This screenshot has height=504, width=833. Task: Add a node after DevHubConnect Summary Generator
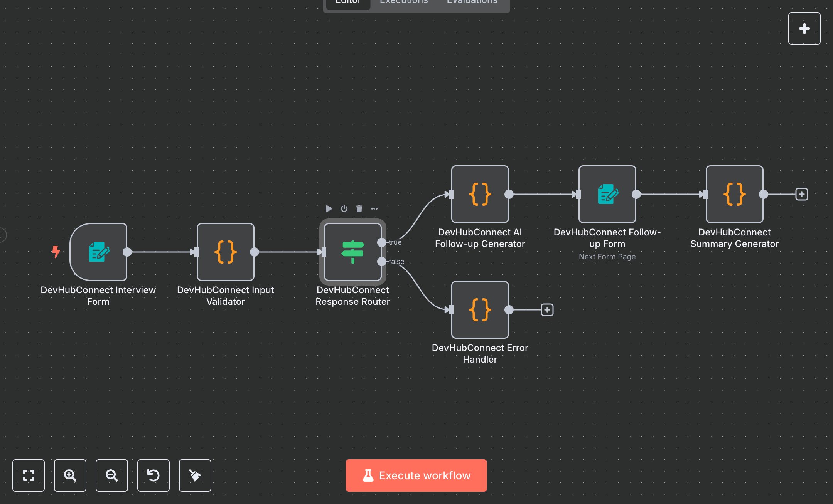coord(801,194)
